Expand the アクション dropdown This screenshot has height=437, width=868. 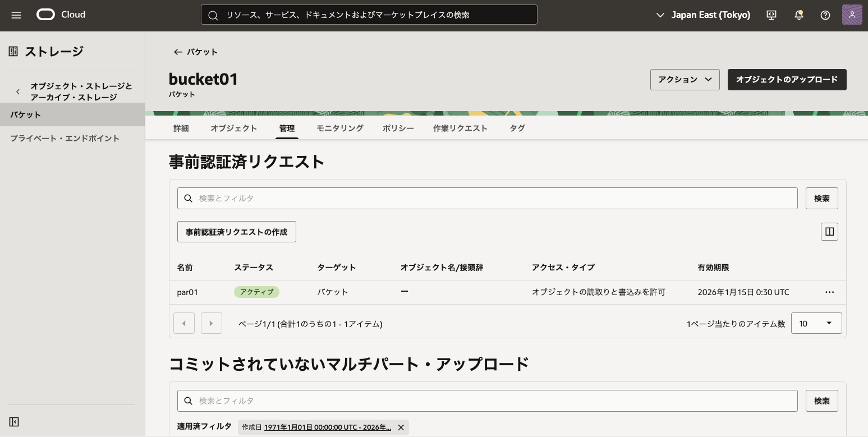pos(685,80)
